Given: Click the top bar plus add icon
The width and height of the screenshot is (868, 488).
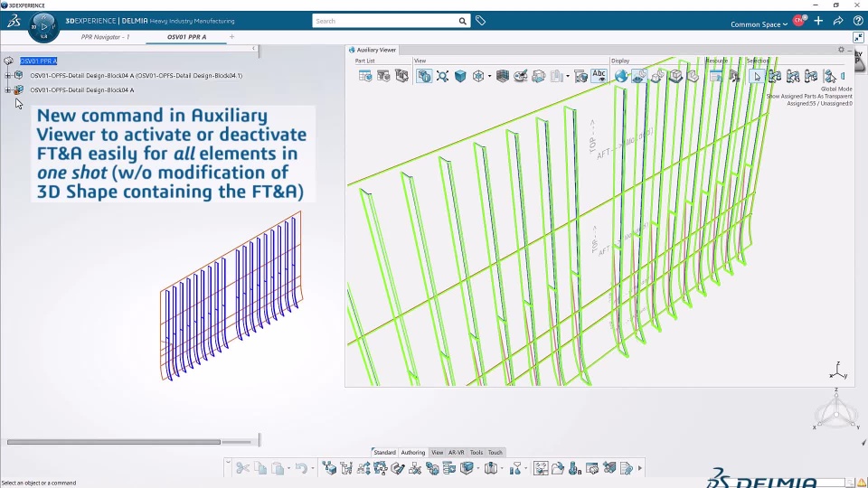Looking at the screenshot, I should tap(819, 21).
